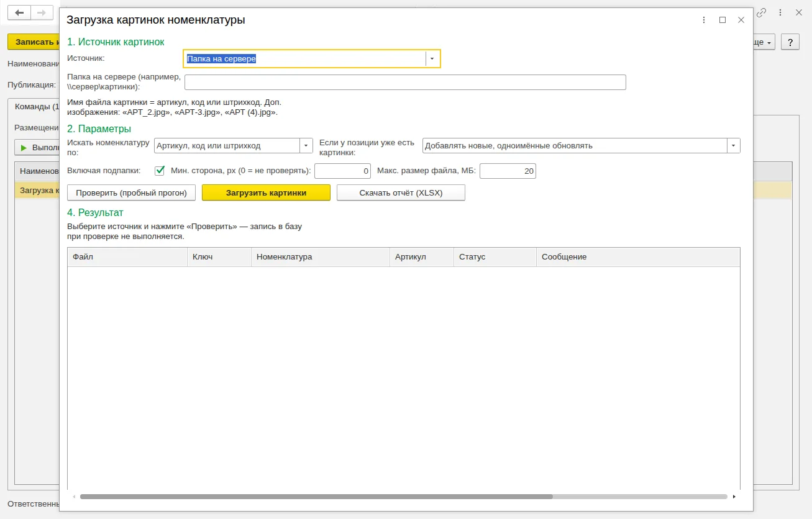Click the Сообщение column header

(638, 257)
